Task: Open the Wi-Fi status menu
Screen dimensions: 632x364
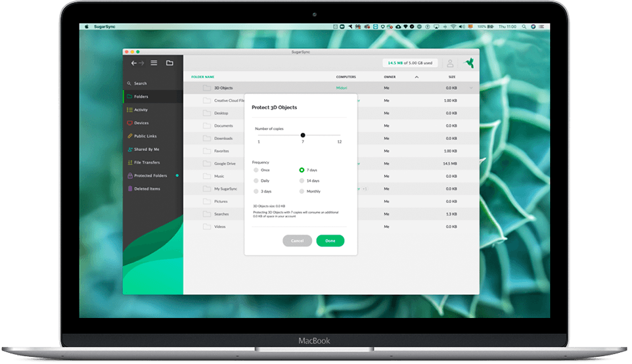Action: coord(453,26)
